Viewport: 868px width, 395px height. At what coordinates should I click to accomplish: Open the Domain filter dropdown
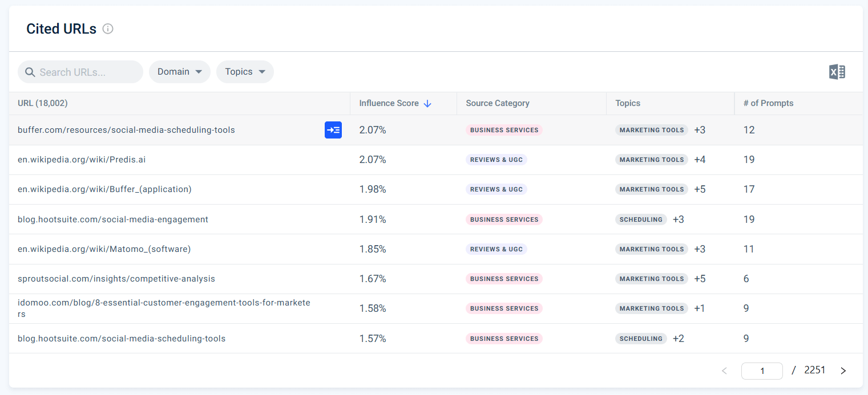[179, 72]
